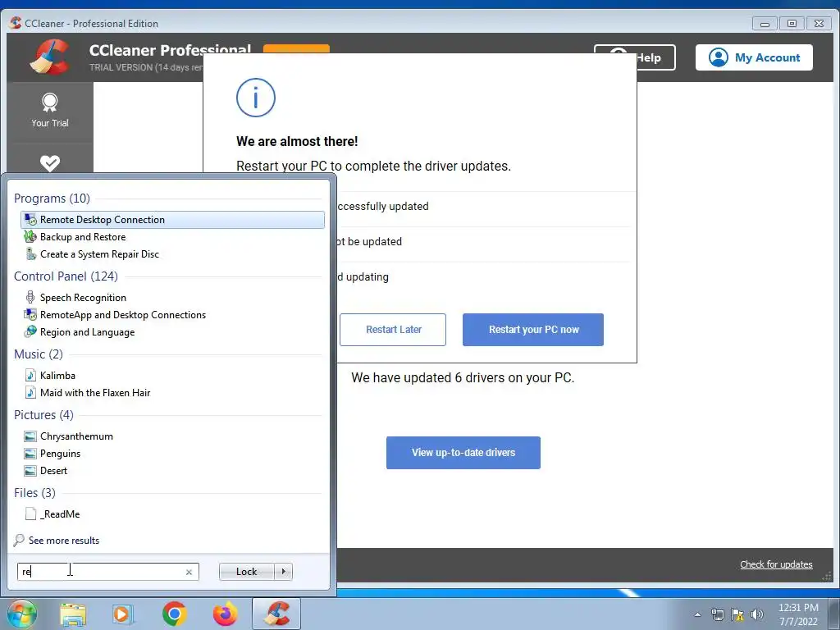Click View up-to-date drivers button

[x=463, y=453]
